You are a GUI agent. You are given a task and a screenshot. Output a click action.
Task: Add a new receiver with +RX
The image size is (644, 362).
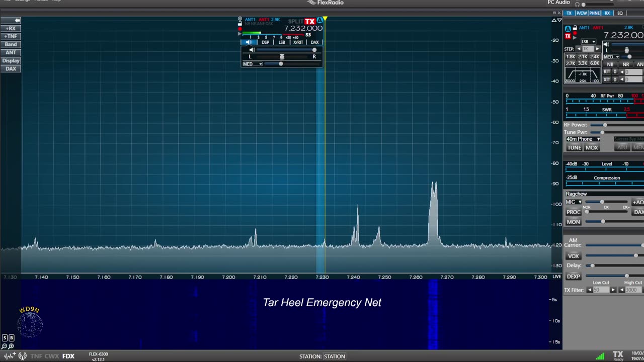coord(11,29)
